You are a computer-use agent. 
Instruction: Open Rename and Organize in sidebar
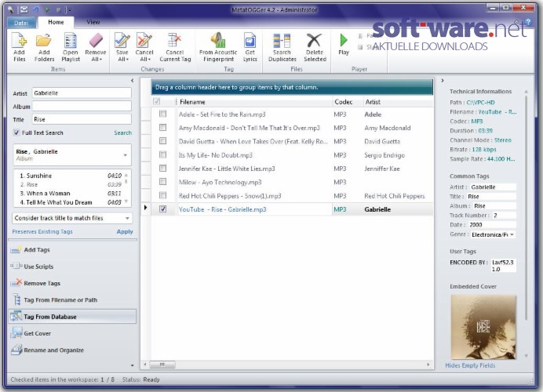[72, 350]
